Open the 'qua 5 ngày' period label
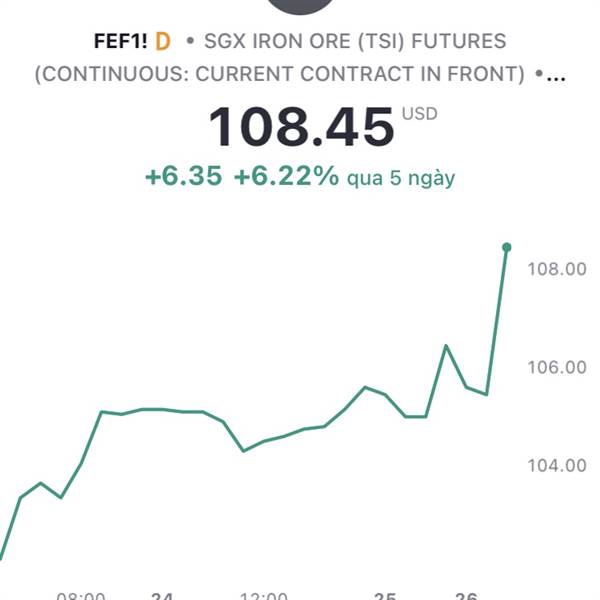This screenshot has height=600, width=600. tap(401, 178)
